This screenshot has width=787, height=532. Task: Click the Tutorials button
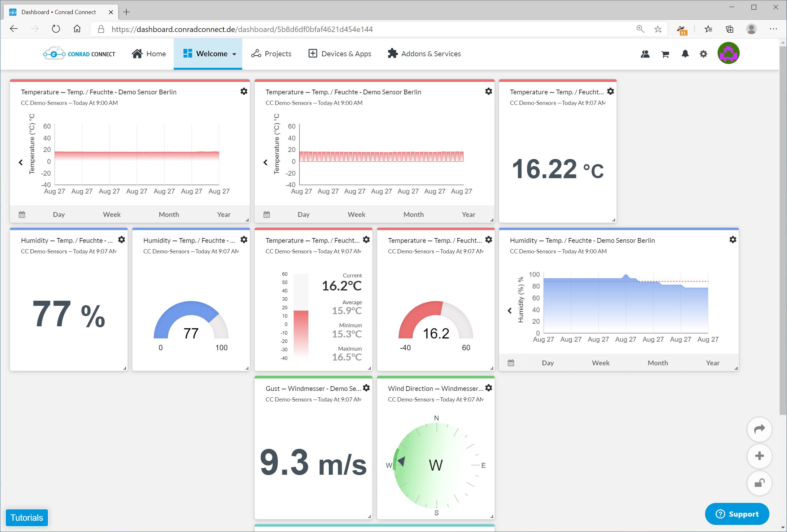(27, 517)
